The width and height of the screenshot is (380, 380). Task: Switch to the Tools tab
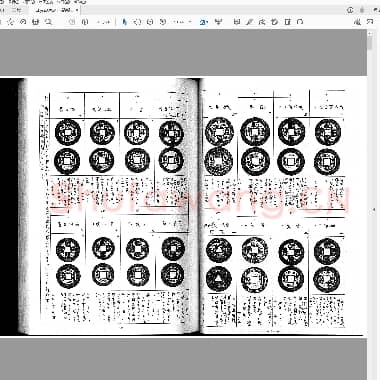[x=16, y=10]
